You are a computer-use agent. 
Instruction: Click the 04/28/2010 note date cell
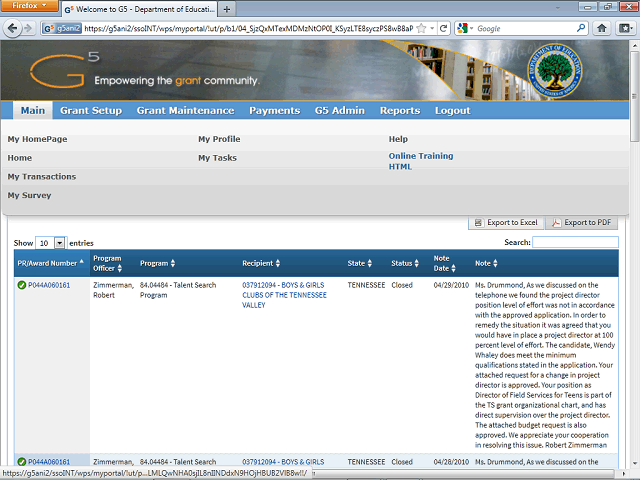(451, 462)
